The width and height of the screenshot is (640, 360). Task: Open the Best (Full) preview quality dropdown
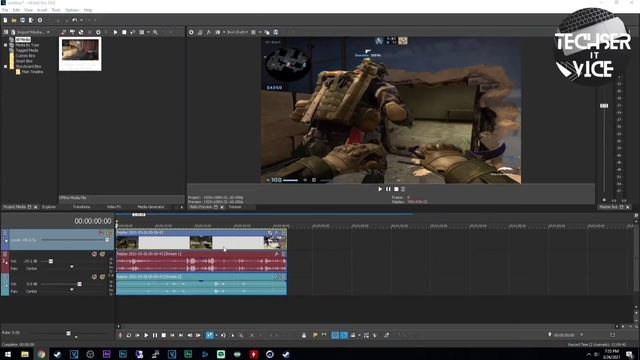(237, 32)
